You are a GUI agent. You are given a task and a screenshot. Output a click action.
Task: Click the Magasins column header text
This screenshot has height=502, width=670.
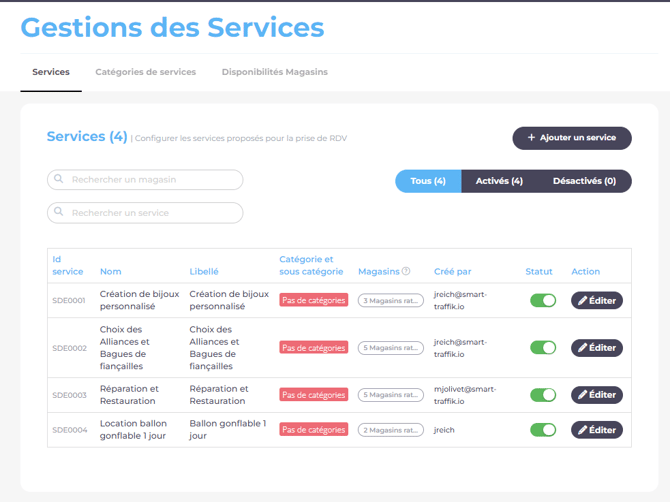click(379, 271)
